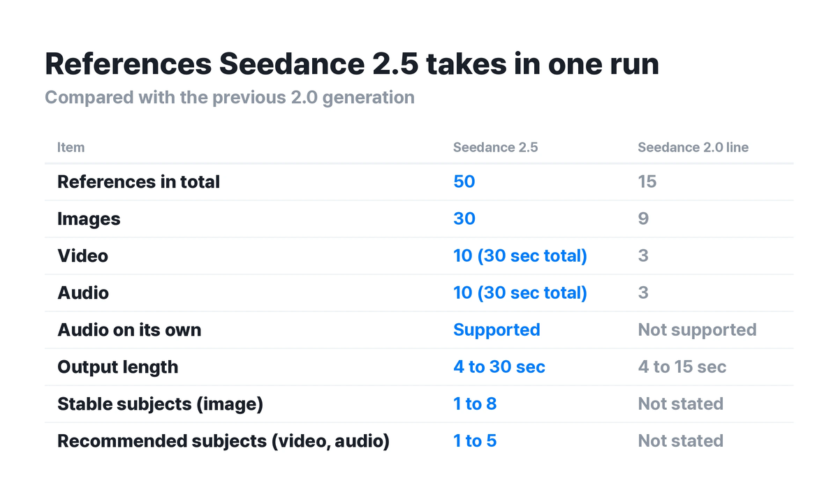This screenshot has width=838, height=504.
Task: Click '10 (30 sec total)' in the Video row
Action: (520, 256)
